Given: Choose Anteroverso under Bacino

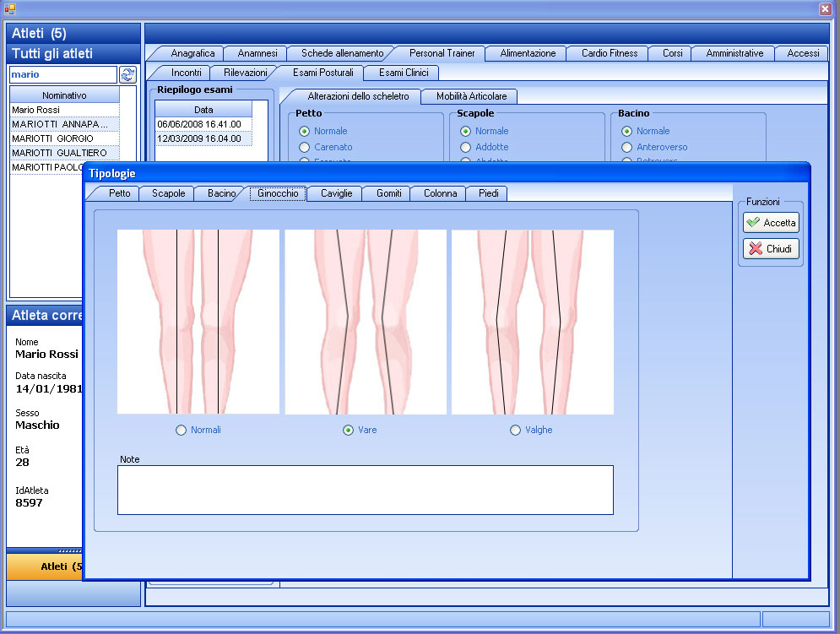Looking at the screenshot, I should (626, 147).
